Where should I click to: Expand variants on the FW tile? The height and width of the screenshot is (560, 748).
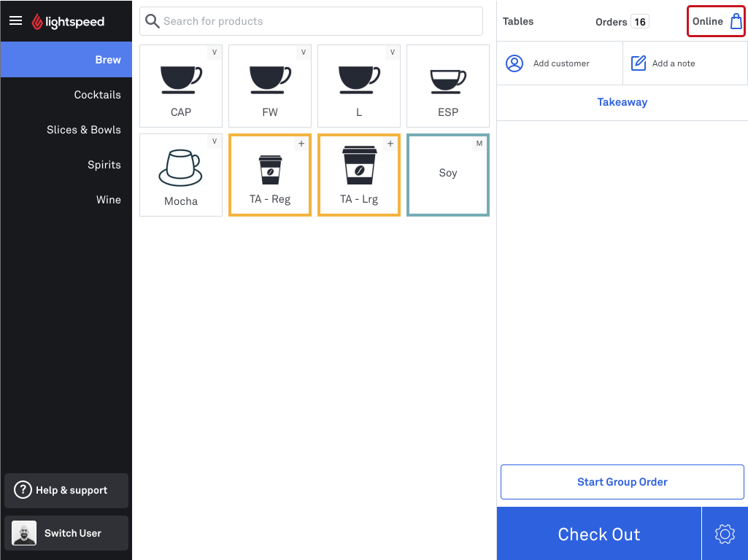coord(304,52)
